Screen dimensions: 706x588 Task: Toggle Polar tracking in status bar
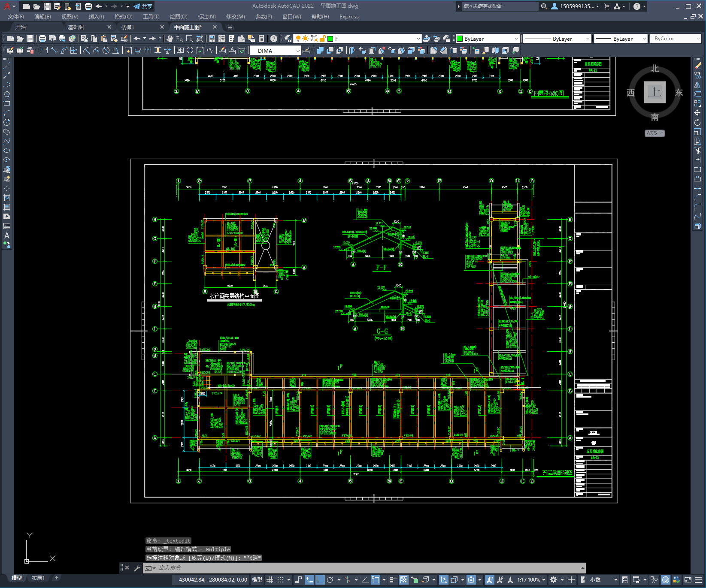click(330, 580)
